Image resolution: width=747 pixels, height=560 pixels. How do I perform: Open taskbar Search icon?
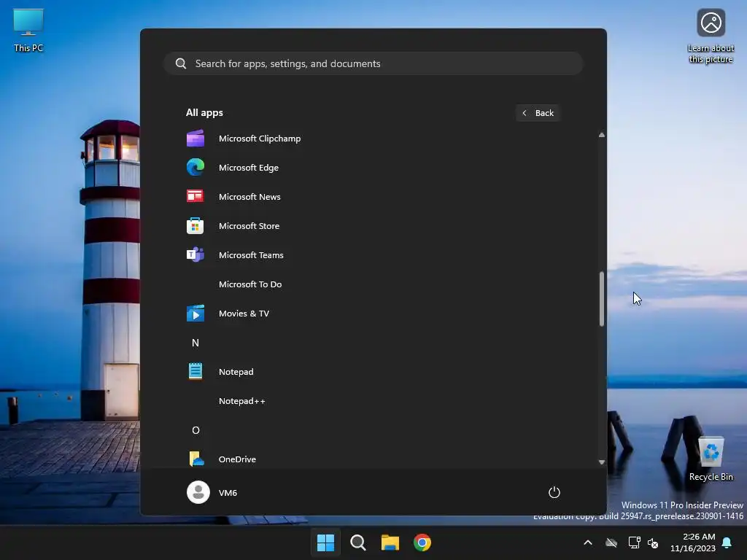click(x=357, y=542)
